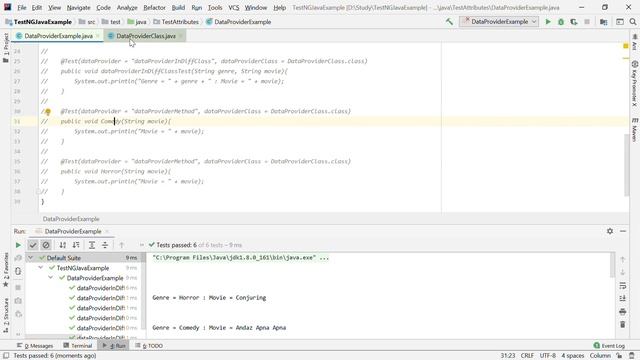
Task: Toggle soft-wrap in console output
Action: point(622,285)
